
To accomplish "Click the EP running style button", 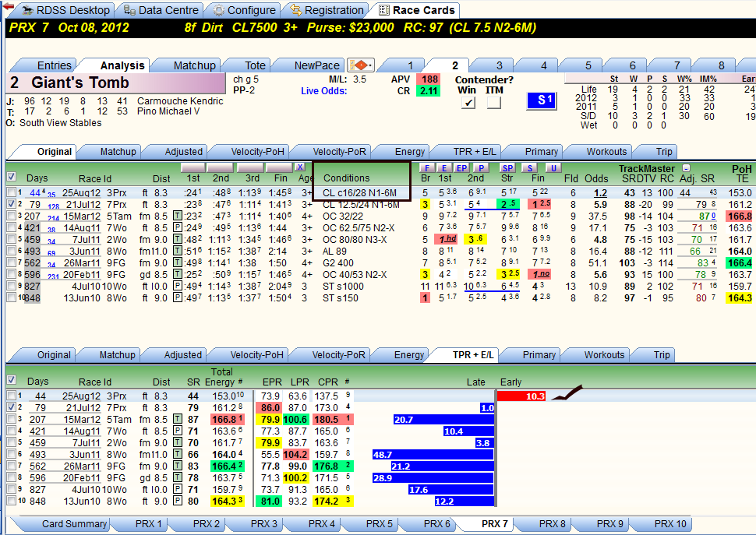I will pos(461,167).
